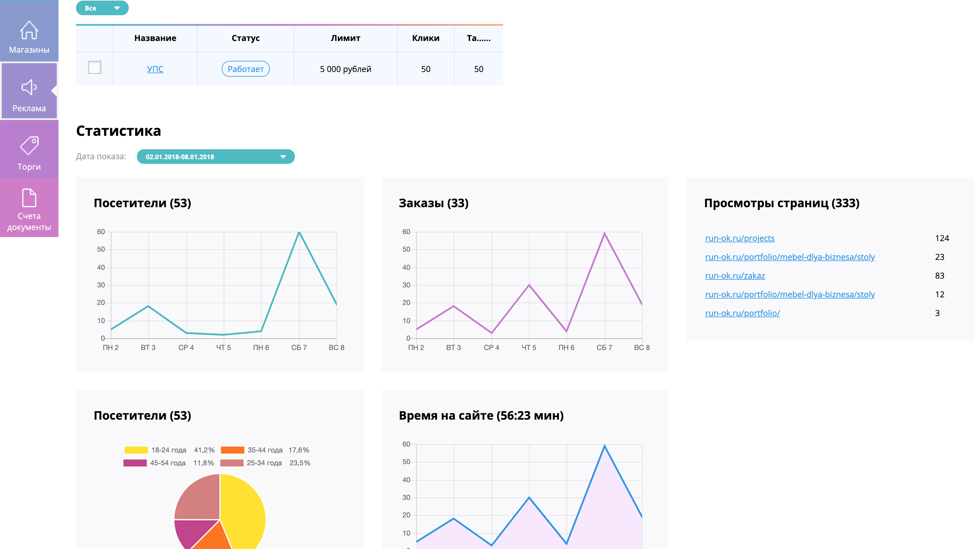Click the Заказы chart peak at СБ 7
Image resolution: width=980 pixels, height=549 pixels.
[x=604, y=233]
